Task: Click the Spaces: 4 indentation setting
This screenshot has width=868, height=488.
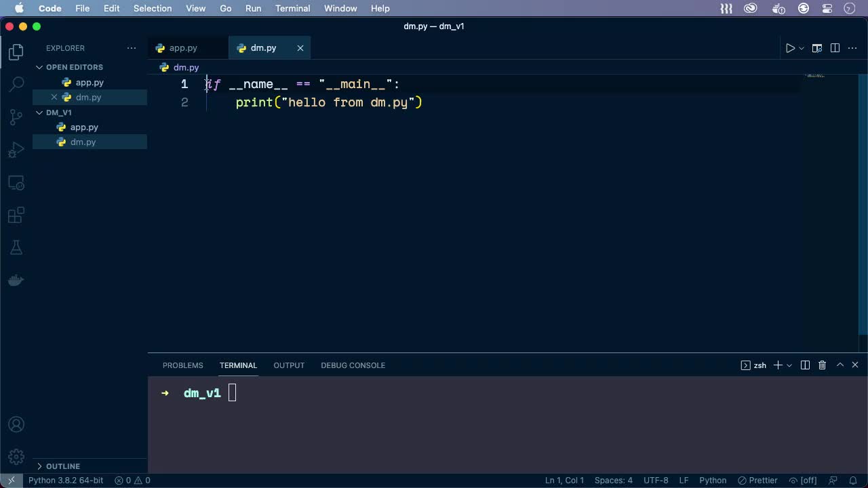Action: 614,480
